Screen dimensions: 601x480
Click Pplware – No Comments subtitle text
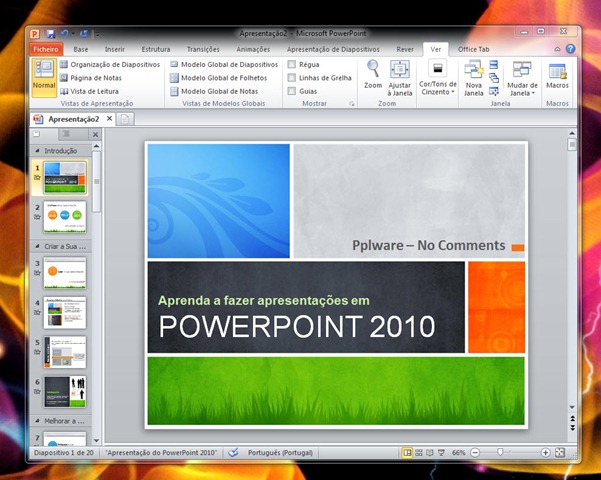tap(429, 245)
